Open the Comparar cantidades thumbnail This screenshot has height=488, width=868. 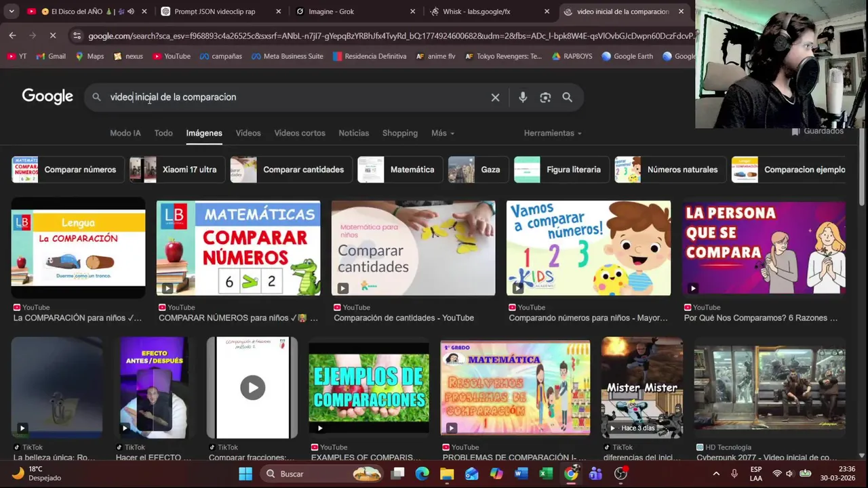coord(413,248)
